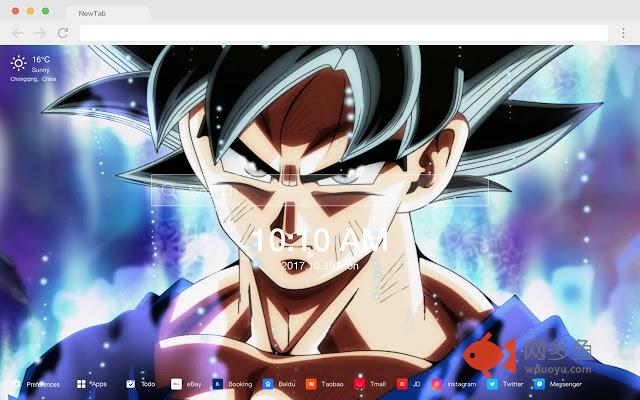Open the browser three-dot menu
This screenshot has height=400, width=640.
[623, 33]
